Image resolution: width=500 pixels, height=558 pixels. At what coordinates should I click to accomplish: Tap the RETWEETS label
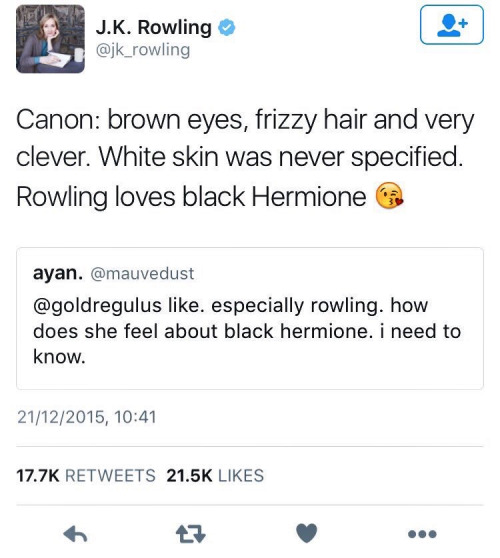pos(111,475)
